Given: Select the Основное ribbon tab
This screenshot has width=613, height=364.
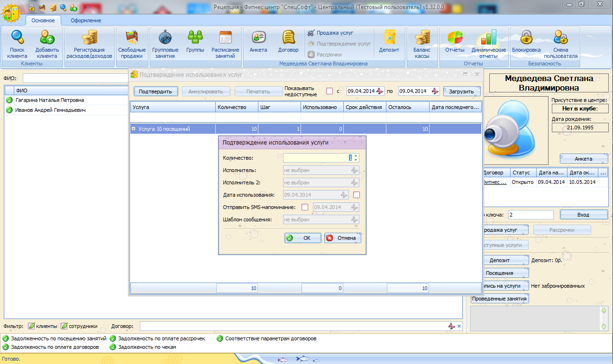Looking at the screenshot, I should 43,20.
